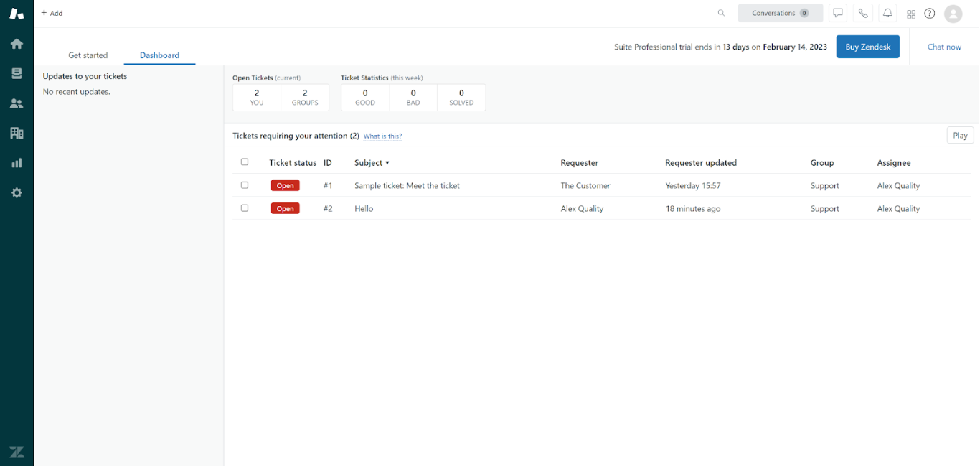Open the notifications bell icon
The width and height of the screenshot is (980, 466).
pos(887,13)
